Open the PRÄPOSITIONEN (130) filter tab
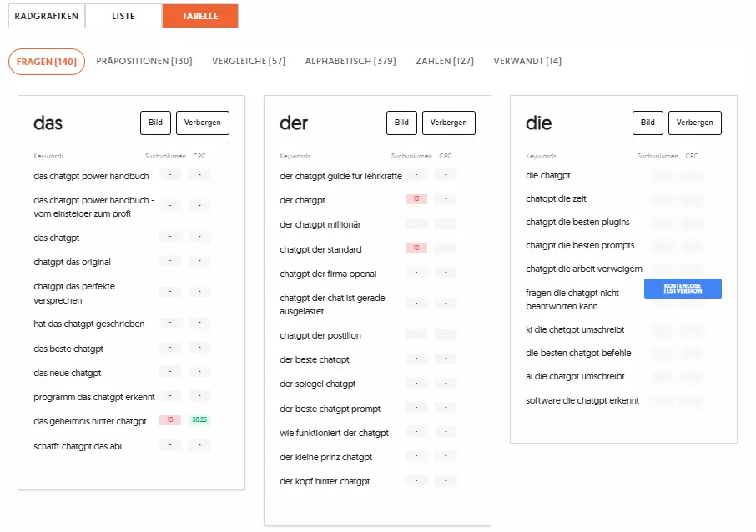 (x=146, y=61)
